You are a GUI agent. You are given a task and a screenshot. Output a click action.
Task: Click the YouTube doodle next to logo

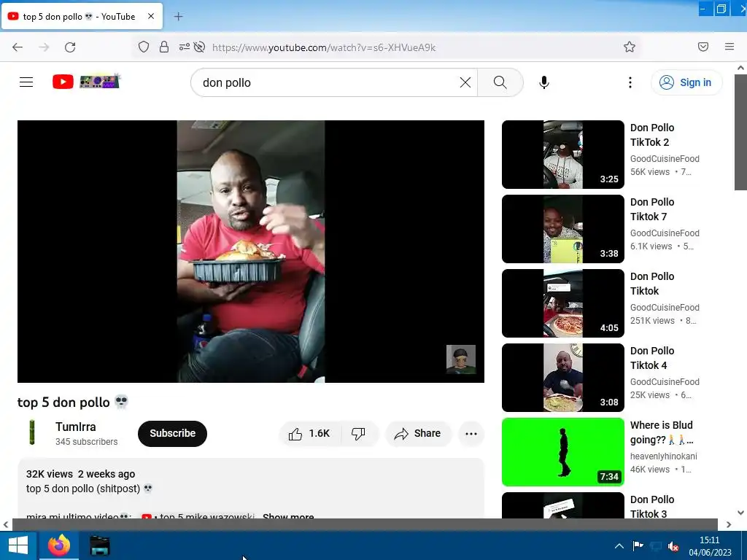tap(99, 82)
